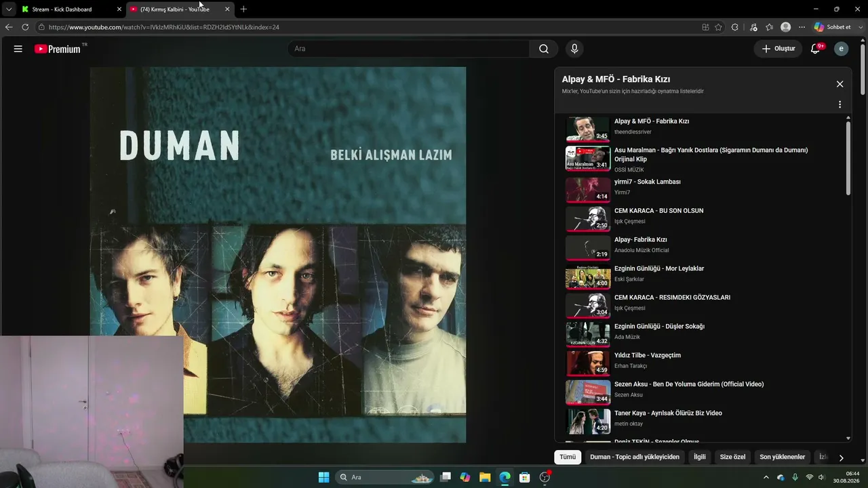Viewport: 868px width, 488px height.
Task: Open the browser favorites list
Action: click(769, 27)
